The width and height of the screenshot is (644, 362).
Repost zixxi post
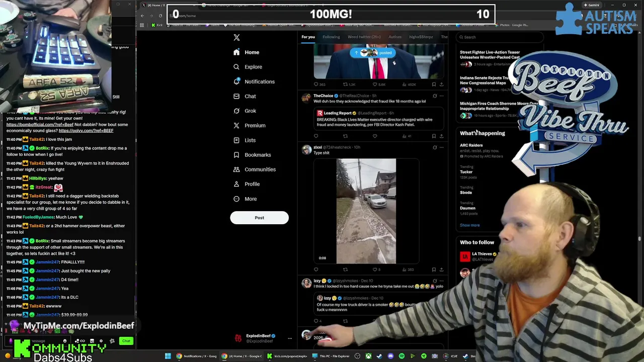[x=345, y=269]
